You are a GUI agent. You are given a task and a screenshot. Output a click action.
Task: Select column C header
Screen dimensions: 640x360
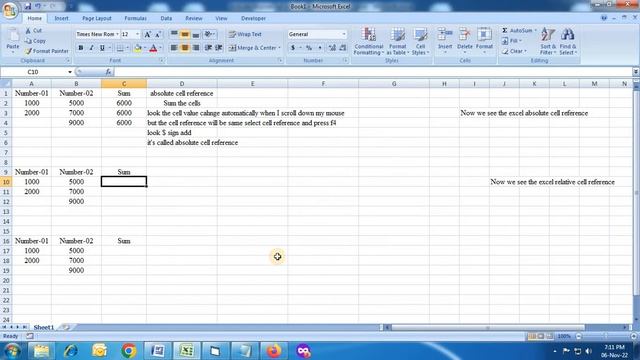coord(124,84)
